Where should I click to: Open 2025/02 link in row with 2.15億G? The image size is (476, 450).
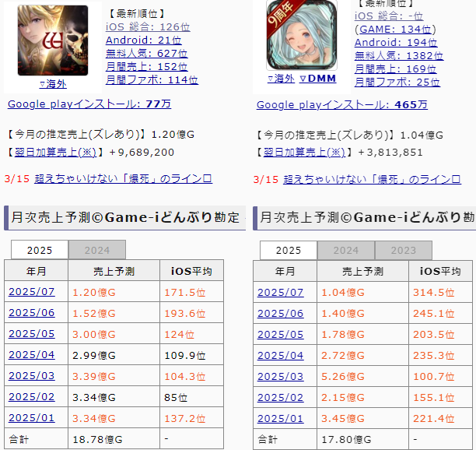(281, 397)
